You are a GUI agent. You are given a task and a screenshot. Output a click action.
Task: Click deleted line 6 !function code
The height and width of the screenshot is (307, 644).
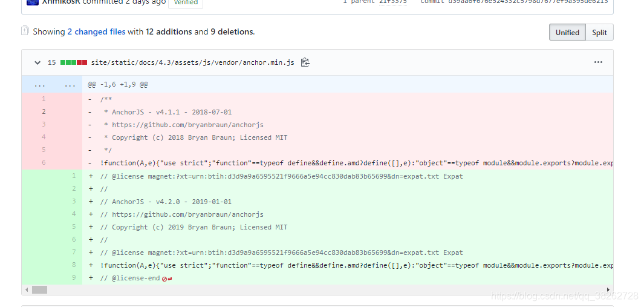click(357, 163)
